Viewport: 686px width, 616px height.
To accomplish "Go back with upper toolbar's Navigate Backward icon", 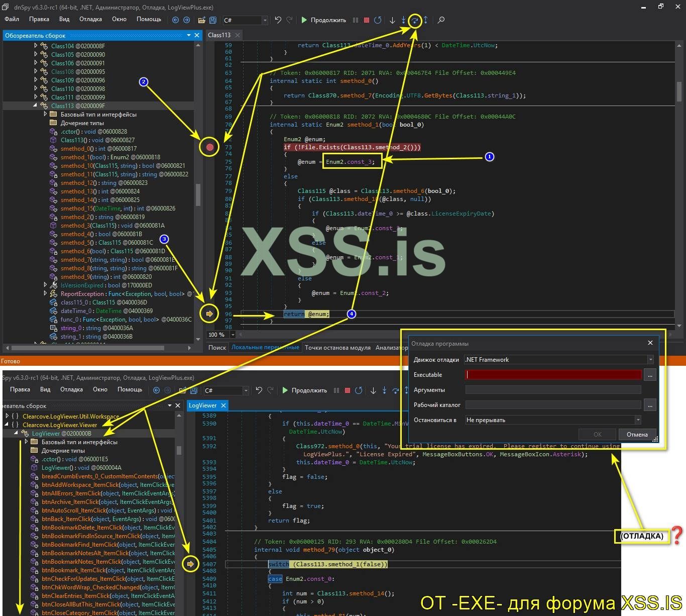I will 175,20.
